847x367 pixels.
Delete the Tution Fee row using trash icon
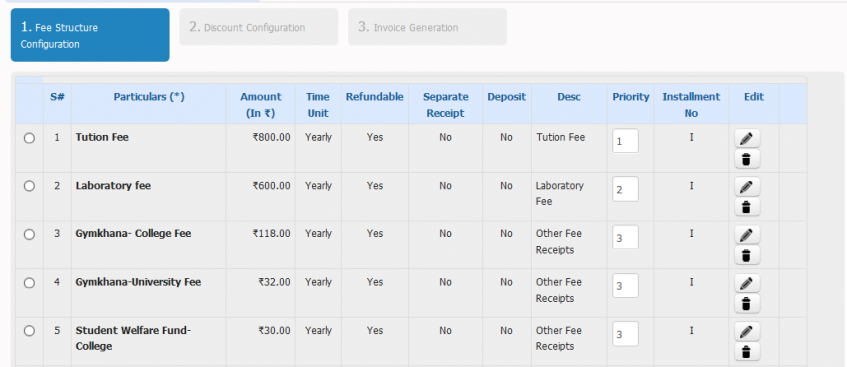(747, 159)
